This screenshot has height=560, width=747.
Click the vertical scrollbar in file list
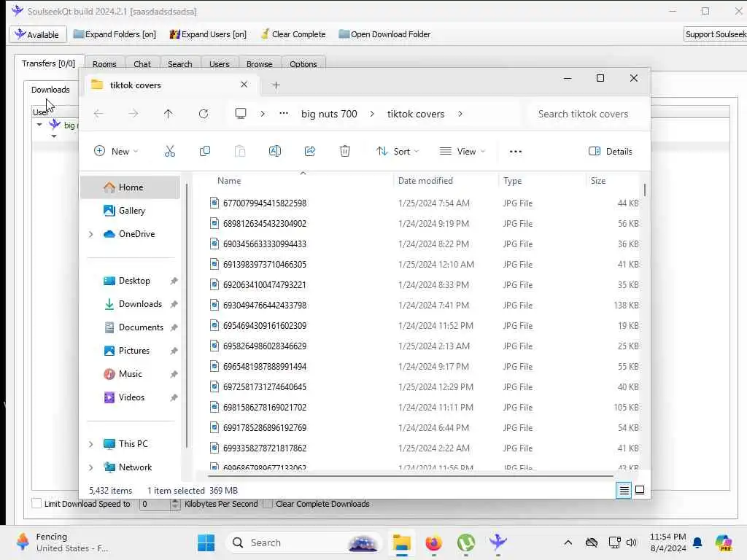pos(645,190)
